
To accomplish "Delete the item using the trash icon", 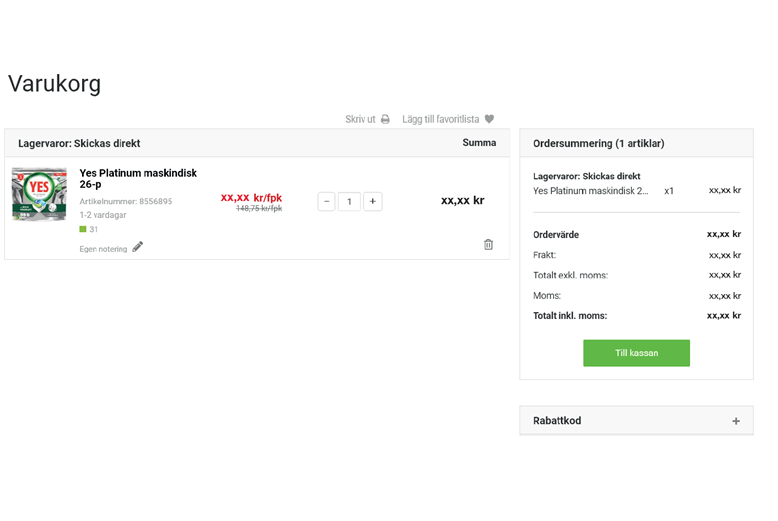I will point(488,244).
